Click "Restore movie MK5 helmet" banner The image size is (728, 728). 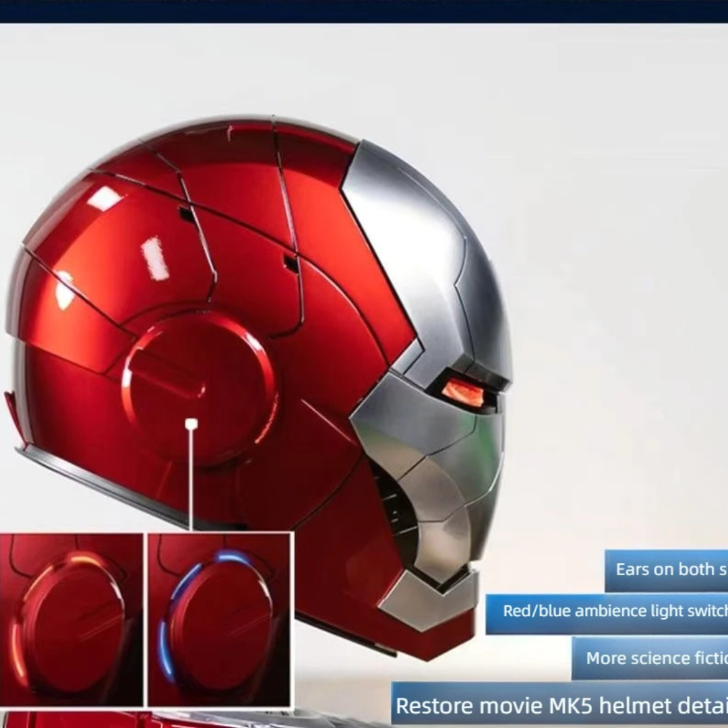click(559, 705)
